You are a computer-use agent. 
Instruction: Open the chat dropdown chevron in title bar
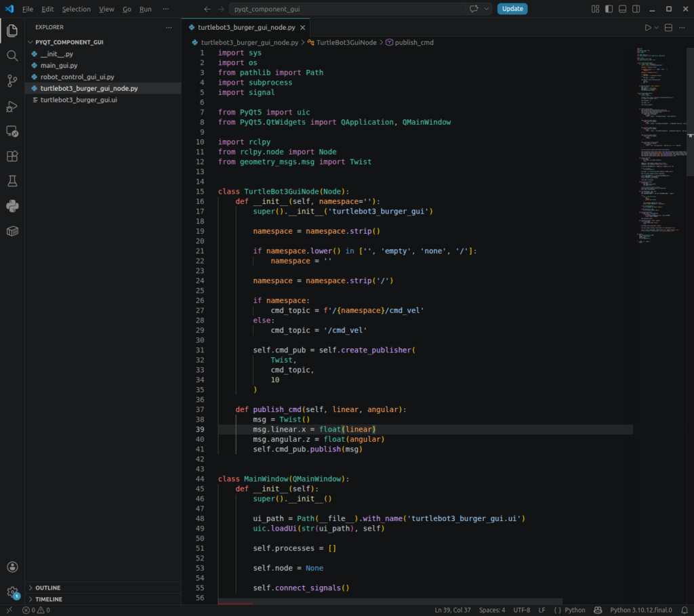click(x=487, y=9)
